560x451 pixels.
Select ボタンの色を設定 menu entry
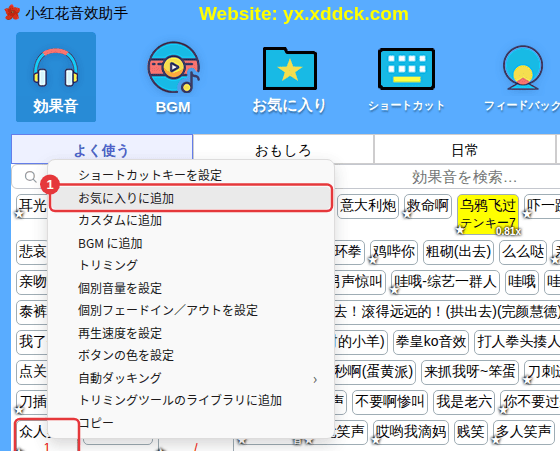point(191,355)
